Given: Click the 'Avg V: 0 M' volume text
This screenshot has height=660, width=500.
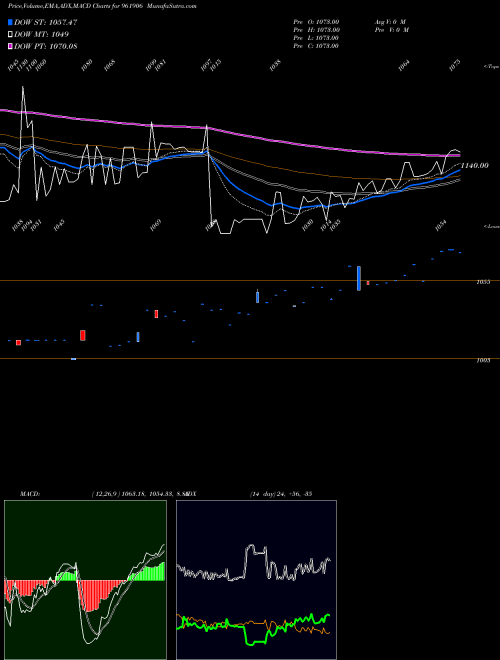Looking at the screenshot, I should coord(390,22).
